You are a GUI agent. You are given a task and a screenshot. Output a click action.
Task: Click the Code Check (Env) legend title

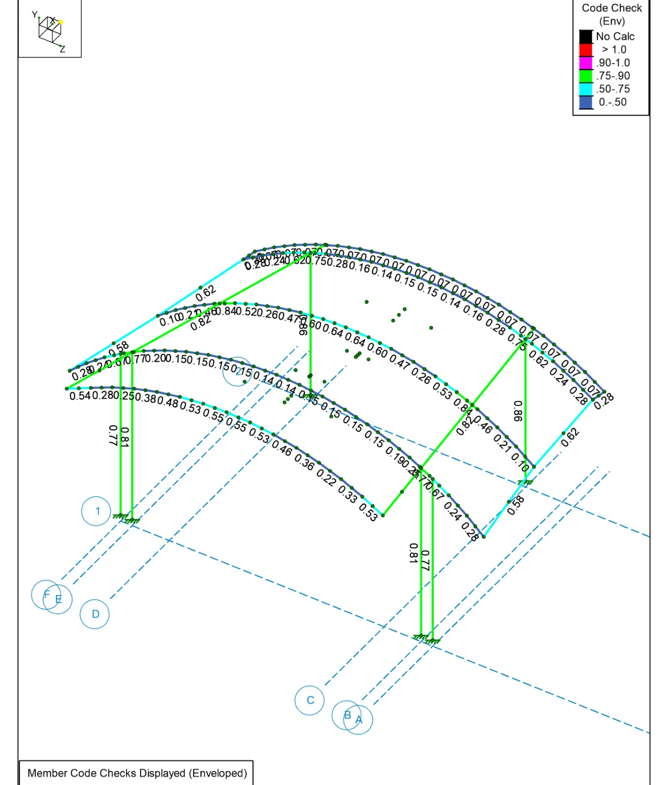click(612, 15)
